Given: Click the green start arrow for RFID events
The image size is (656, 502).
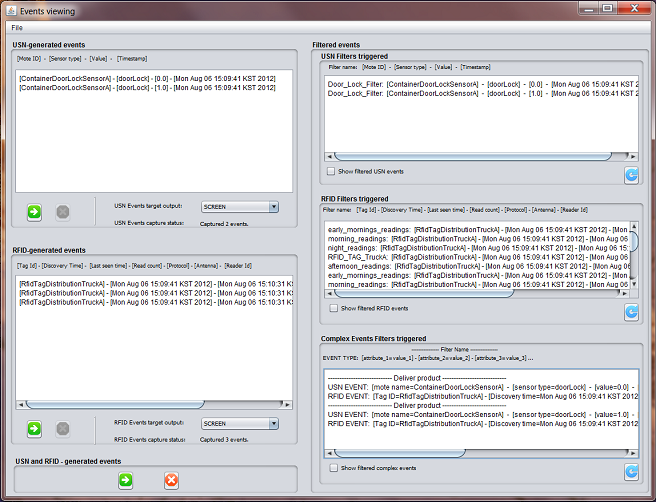Looking at the screenshot, I should [x=34, y=428].
